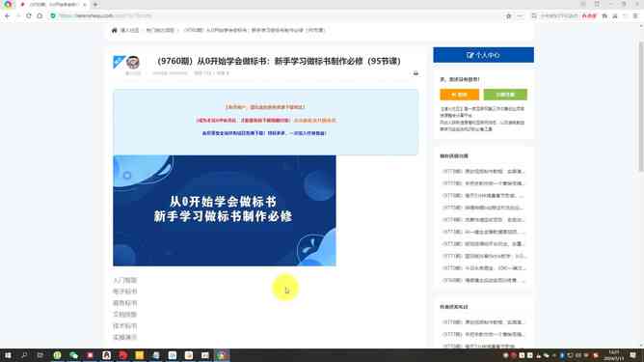Screen dimensions: 644x362
Task: Click the toolbar search box
Action: [x=558, y=15]
